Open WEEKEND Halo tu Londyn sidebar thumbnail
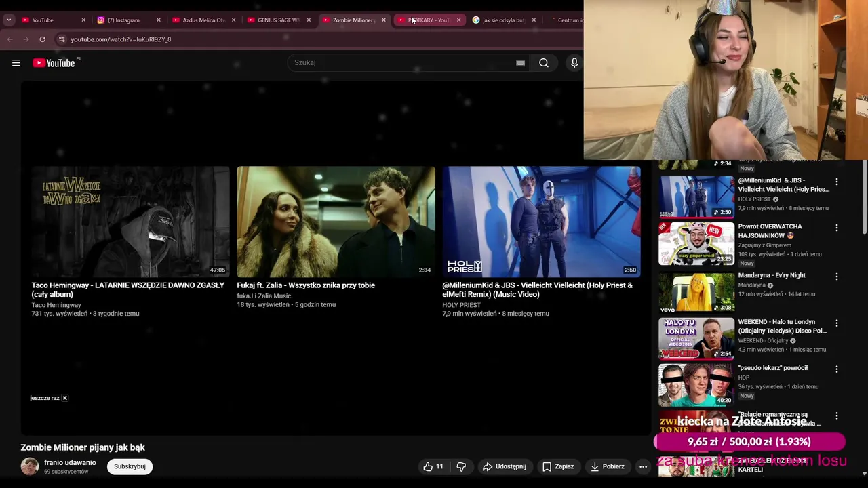 [696, 338]
